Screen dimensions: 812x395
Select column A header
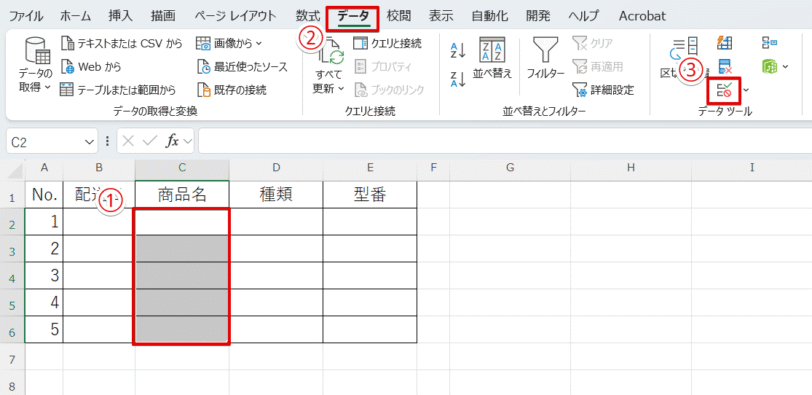click(44, 167)
